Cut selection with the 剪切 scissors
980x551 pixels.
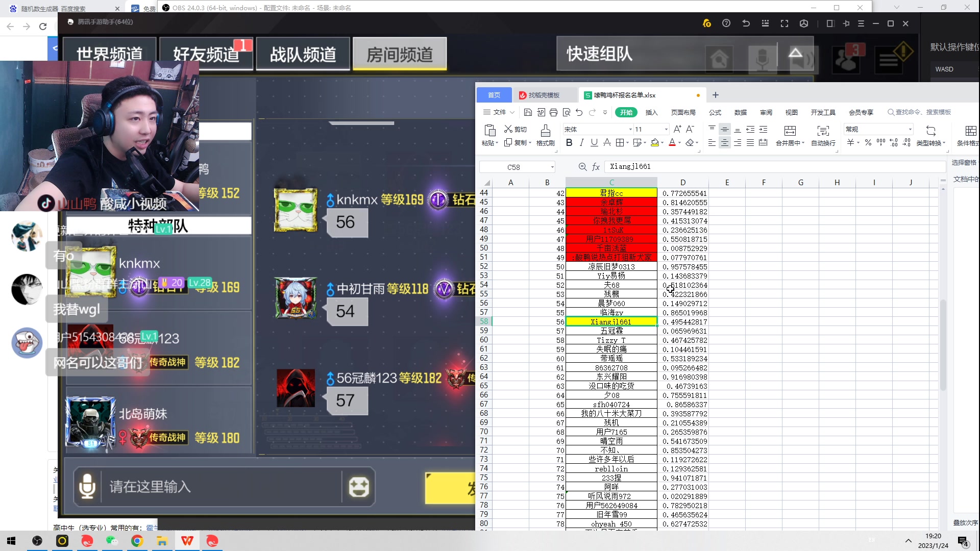coord(515,129)
